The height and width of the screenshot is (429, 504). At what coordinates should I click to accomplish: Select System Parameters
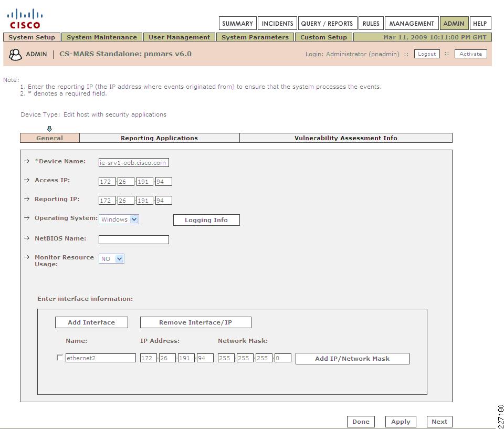point(255,37)
